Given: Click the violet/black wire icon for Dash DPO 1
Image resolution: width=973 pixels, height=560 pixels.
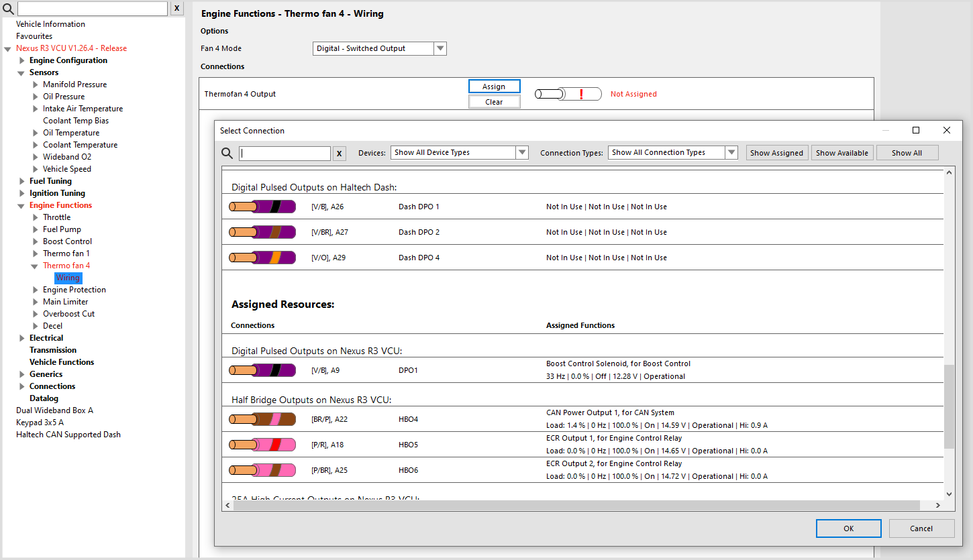Looking at the screenshot, I should [262, 207].
